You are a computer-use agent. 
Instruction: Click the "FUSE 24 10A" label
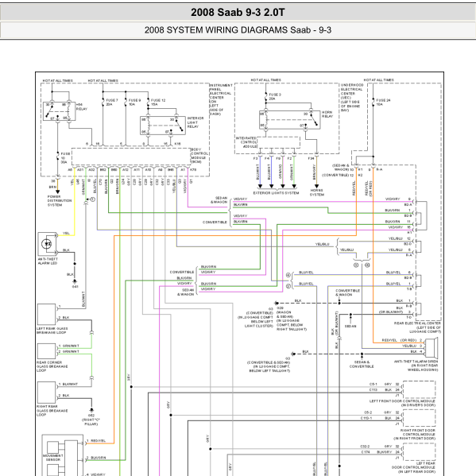(x=383, y=102)
